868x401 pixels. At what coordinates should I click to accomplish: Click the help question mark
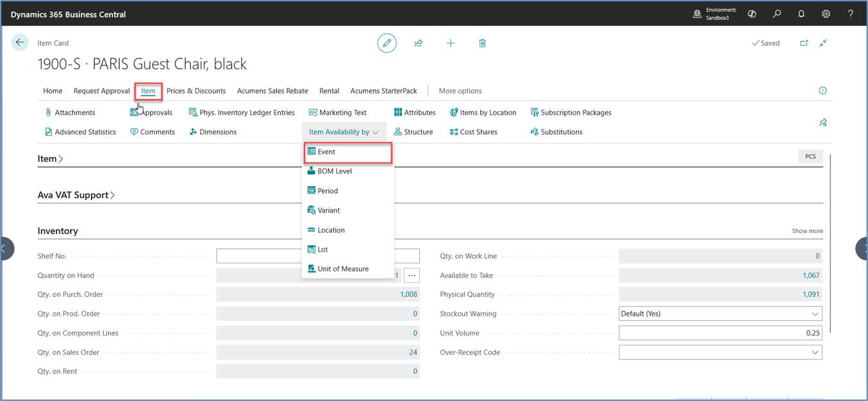pos(851,13)
